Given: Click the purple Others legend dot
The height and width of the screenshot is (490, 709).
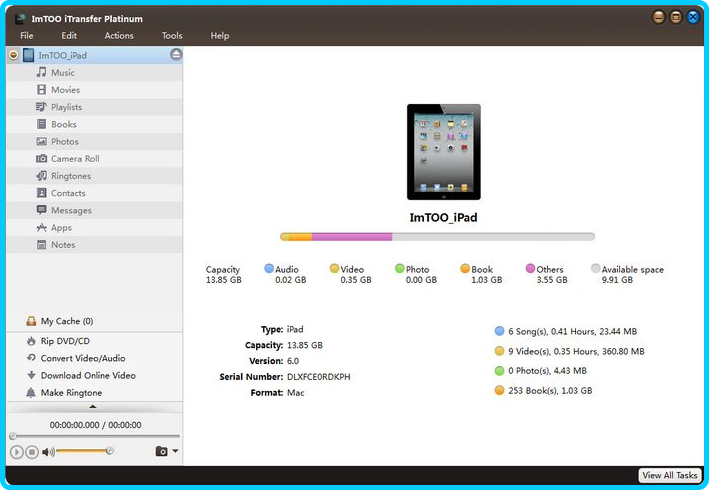Looking at the screenshot, I should point(530,269).
